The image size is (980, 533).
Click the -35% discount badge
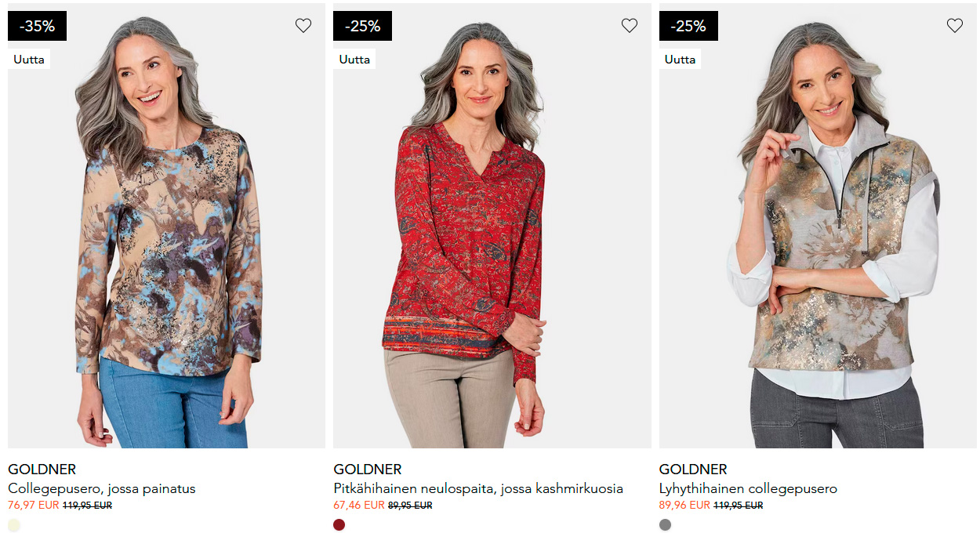tap(37, 26)
